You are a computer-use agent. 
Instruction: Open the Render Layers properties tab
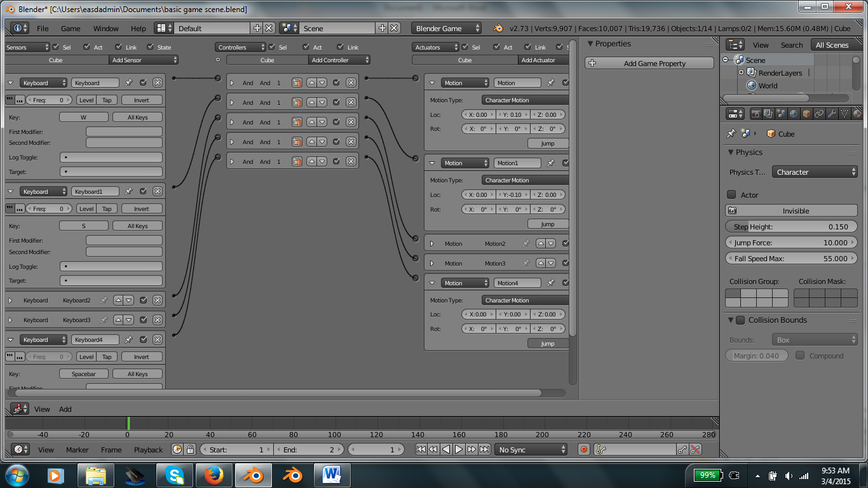coord(768,114)
